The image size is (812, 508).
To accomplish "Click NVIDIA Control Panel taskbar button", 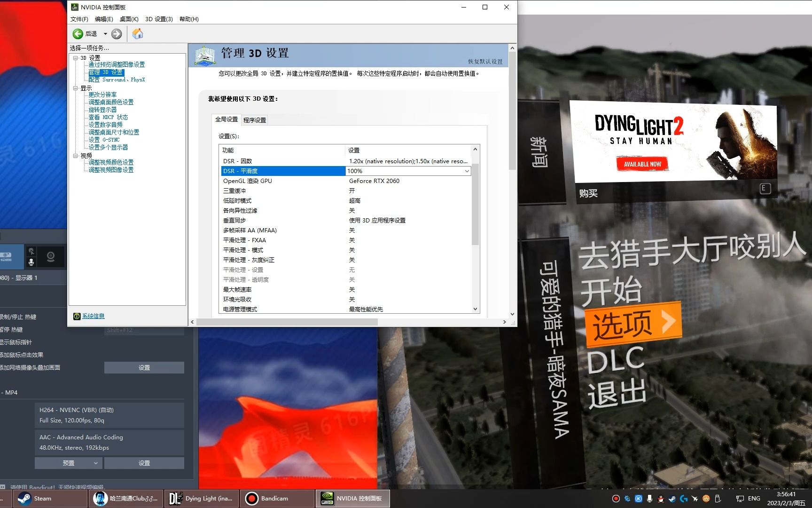I will (x=352, y=499).
